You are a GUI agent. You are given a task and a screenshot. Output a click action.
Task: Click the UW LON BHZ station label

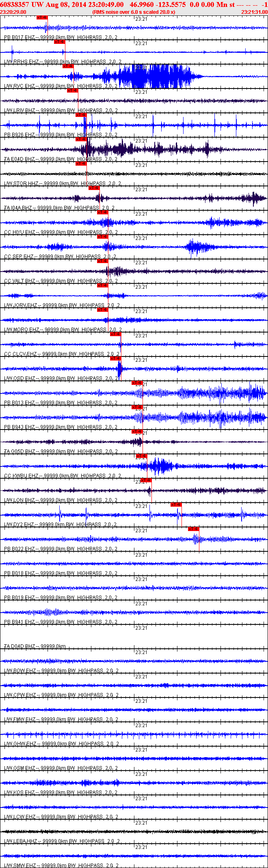(61, 500)
